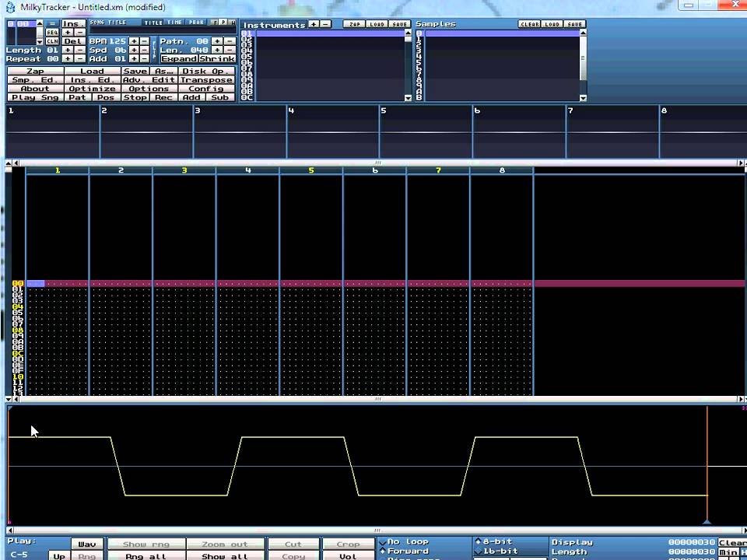Decrease the Patn. pattern number
Screen dimensions: 747x560
(229, 41)
